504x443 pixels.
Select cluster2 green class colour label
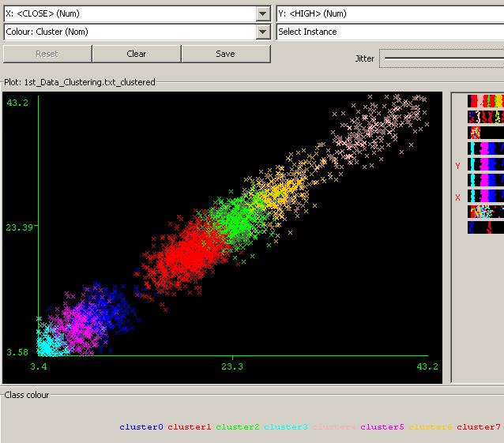238,427
